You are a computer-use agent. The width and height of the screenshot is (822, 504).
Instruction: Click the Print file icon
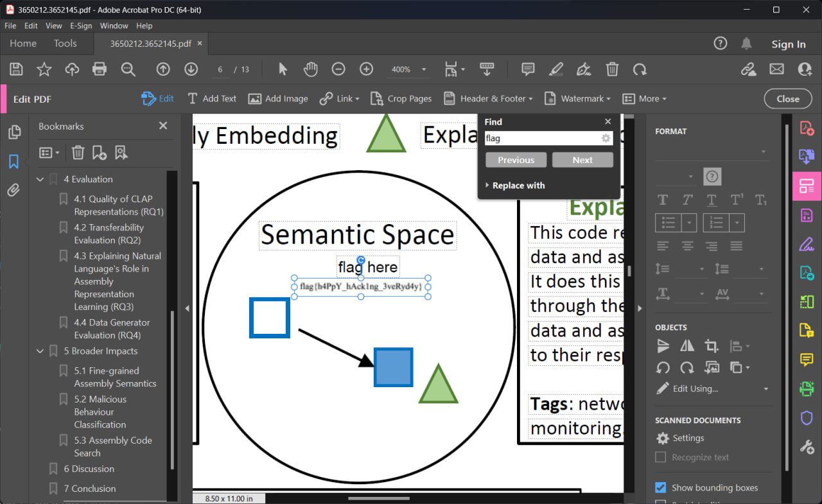click(100, 69)
